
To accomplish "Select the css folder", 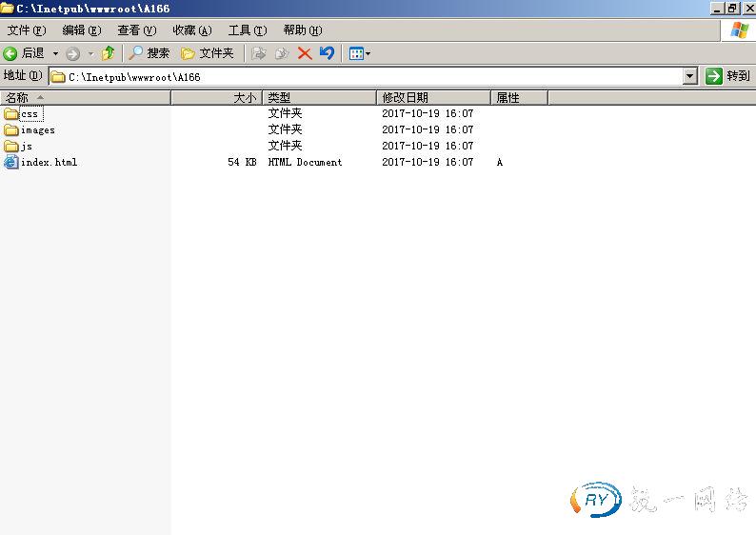I will point(29,114).
